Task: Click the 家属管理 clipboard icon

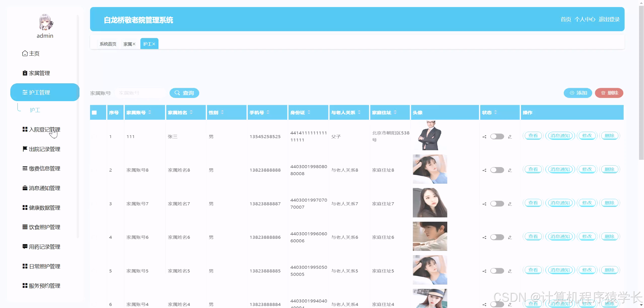Action: pyautogui.click(x=25, y=73)
